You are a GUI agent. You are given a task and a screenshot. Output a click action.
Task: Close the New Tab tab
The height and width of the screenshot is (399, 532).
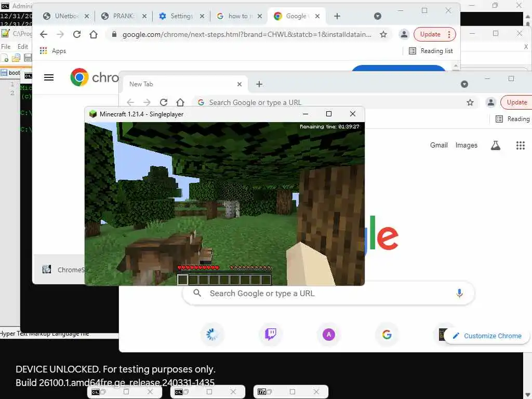[x=240, y=84]
